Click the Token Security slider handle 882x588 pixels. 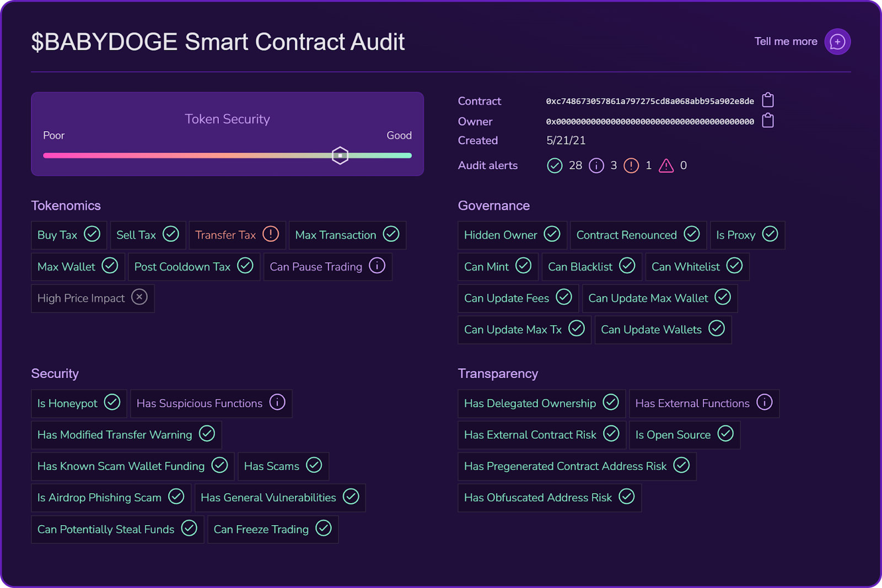pyautogui.click(x=340, y=155)
